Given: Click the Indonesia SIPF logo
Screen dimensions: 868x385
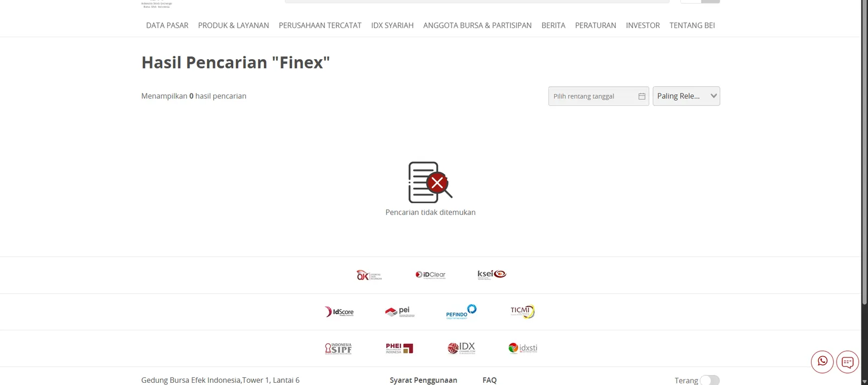Looking at the screenshot, I should (339, 348).
